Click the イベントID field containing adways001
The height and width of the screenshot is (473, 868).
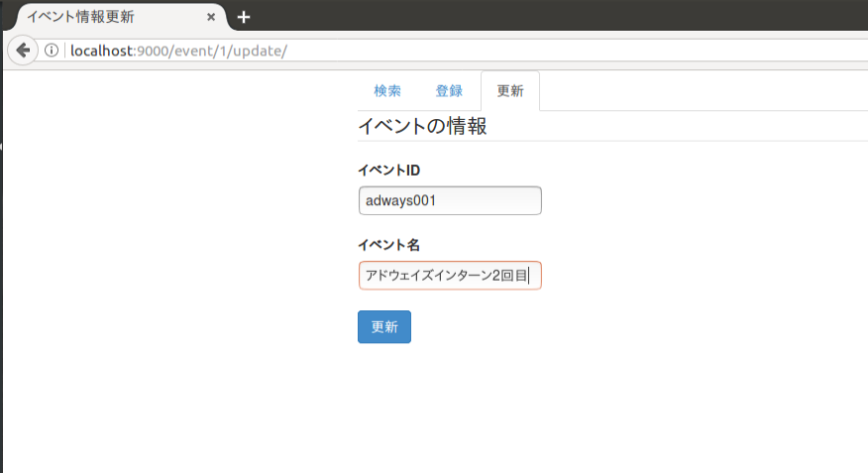pyautogui.click(x=450, y=200)
